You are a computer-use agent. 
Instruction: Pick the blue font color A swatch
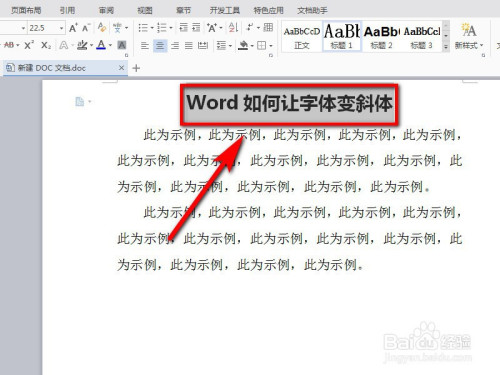[101, 45]
